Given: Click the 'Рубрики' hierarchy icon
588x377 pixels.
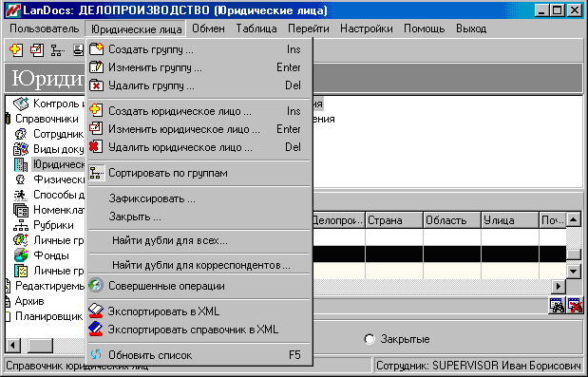Looking at the screenshot, I should (21, 225).
